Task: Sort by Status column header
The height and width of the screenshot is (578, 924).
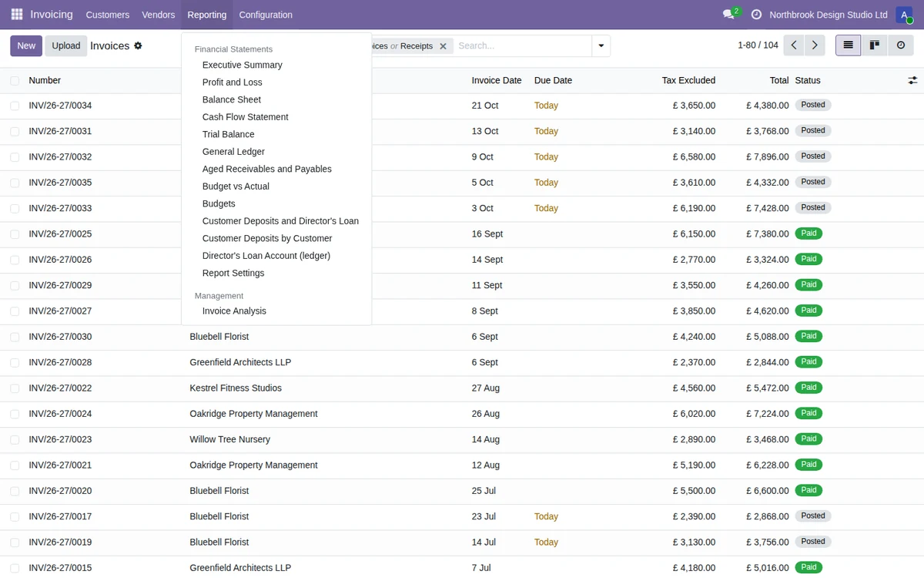Action: 808,80
